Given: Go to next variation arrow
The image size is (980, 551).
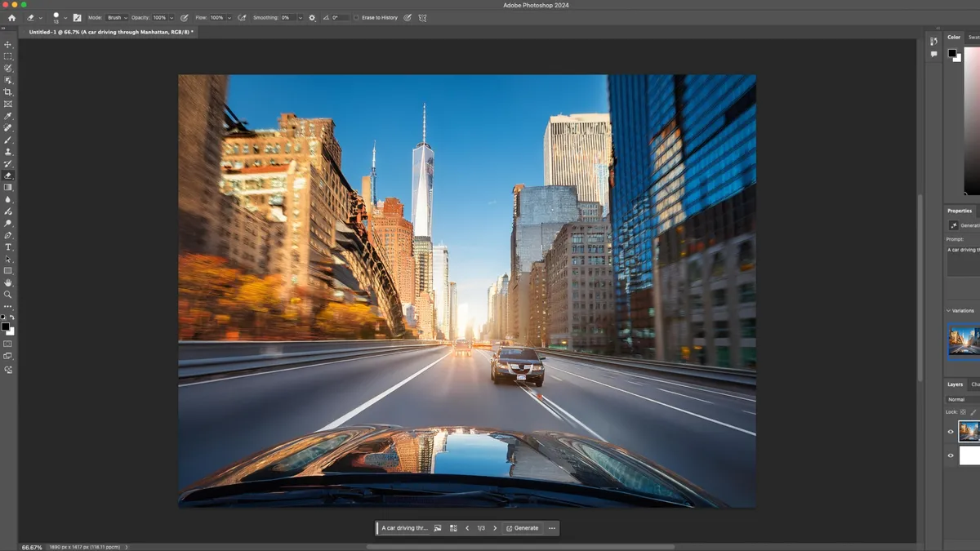Looking at the screenshot, I should (495, 528).
